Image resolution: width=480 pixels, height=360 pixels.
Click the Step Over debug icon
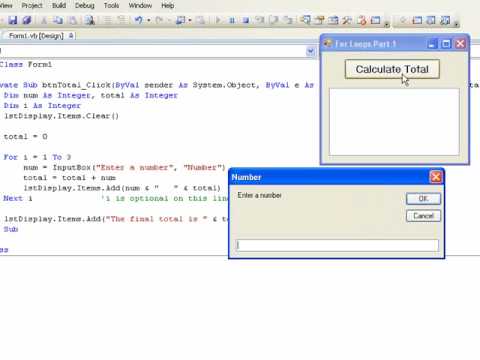coord(274,20)
